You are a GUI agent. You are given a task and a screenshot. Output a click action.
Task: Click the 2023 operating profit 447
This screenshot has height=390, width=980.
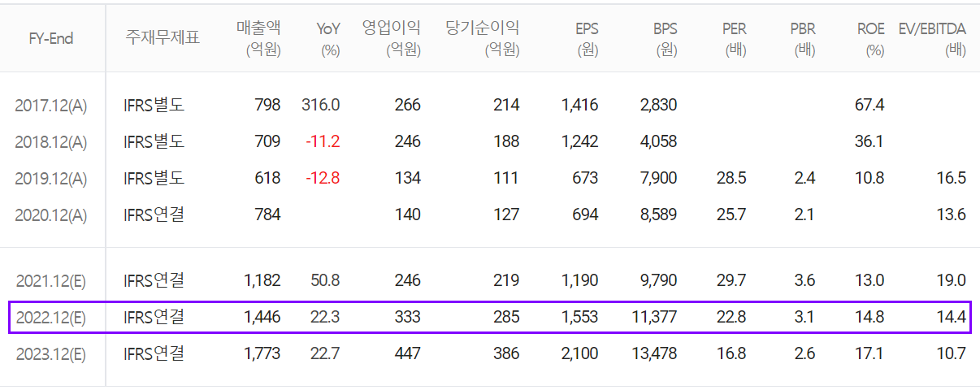408,353
